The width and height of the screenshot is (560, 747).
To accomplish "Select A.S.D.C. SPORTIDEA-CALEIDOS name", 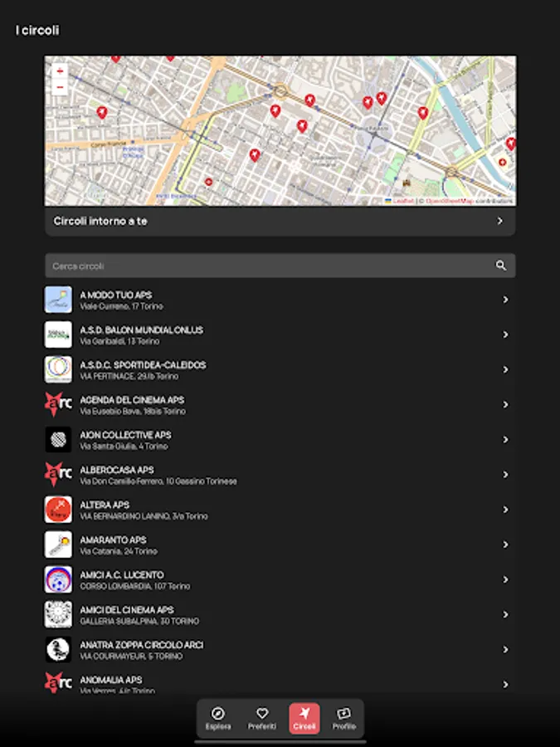I will pos(143,365).
